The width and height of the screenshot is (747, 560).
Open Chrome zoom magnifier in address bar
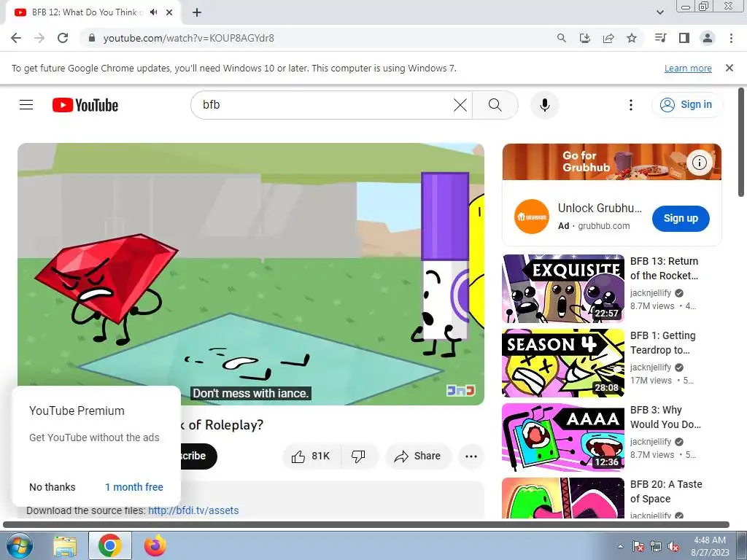[x=562, y=38]
